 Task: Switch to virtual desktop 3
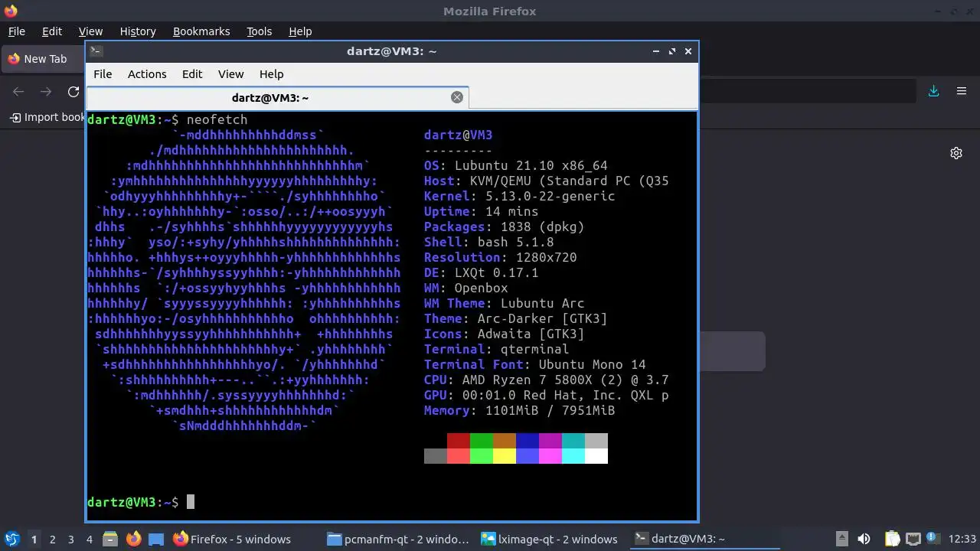[70, 539]
